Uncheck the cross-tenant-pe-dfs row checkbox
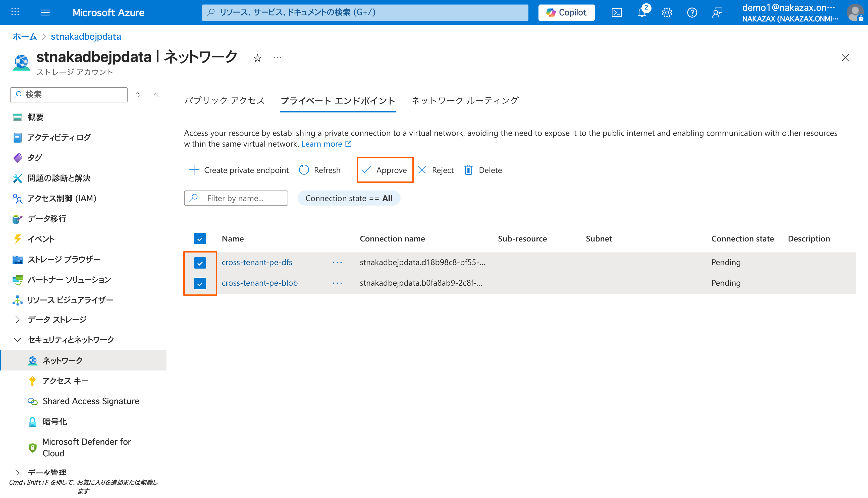The width and height of the screenshot is (868, 498). click(200, 263)
